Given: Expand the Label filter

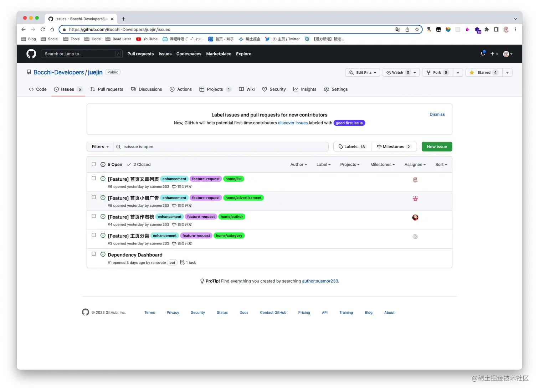Looking at the screenshot, I should [323, 165].
